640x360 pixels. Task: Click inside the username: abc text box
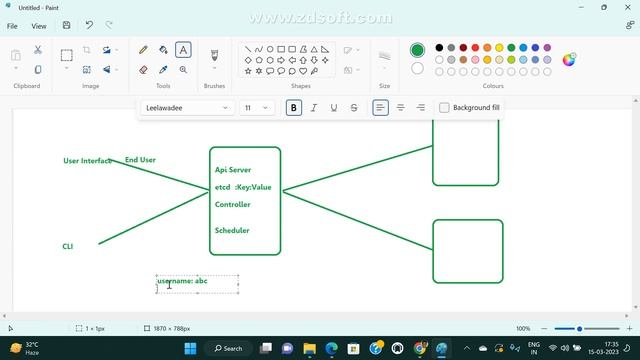pyautogui.click(x=198, y=284)
